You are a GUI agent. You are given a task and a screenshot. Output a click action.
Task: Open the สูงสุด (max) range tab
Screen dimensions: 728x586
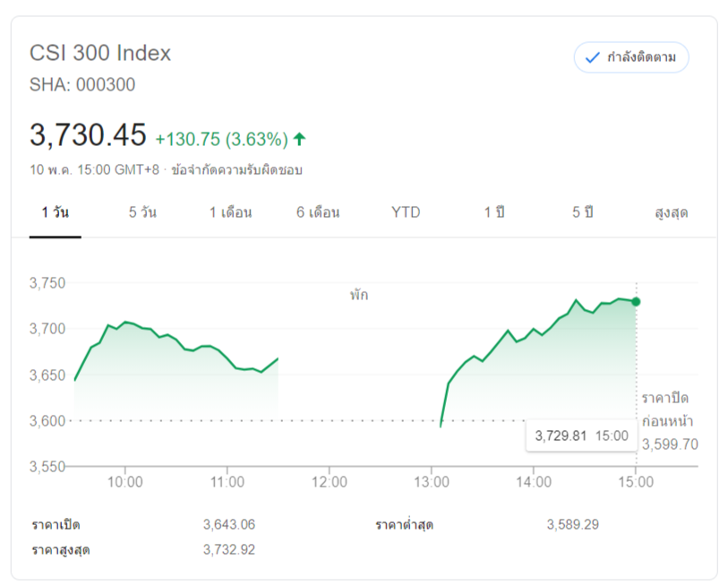(x=671, y=212)
